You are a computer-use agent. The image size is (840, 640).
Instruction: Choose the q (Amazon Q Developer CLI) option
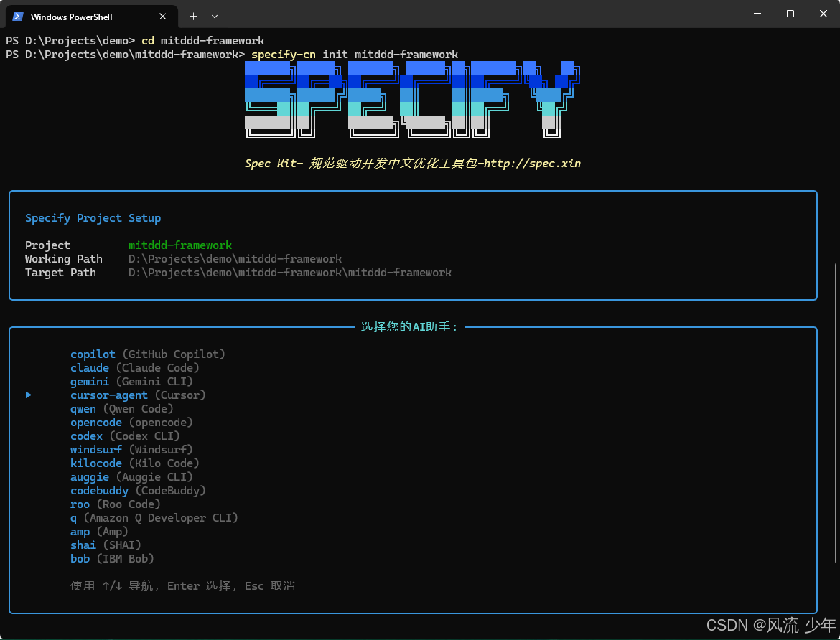(x=154, y=518)
